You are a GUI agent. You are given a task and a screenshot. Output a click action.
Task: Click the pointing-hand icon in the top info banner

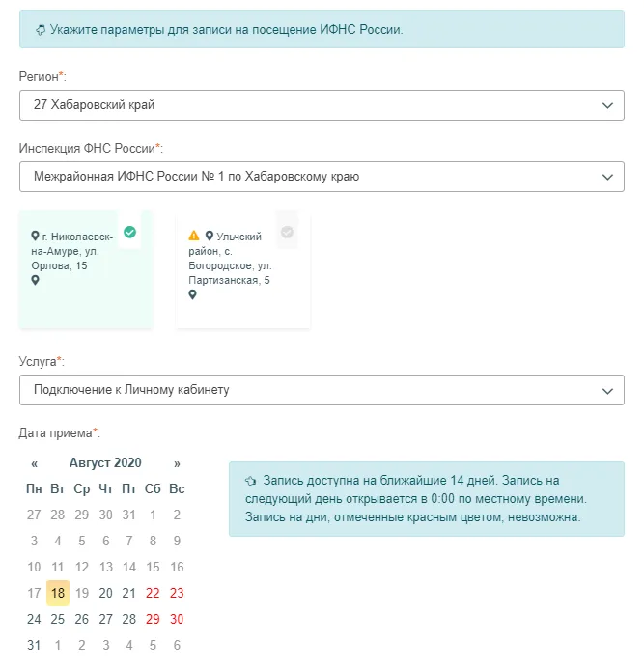click(x=41, y=29)
